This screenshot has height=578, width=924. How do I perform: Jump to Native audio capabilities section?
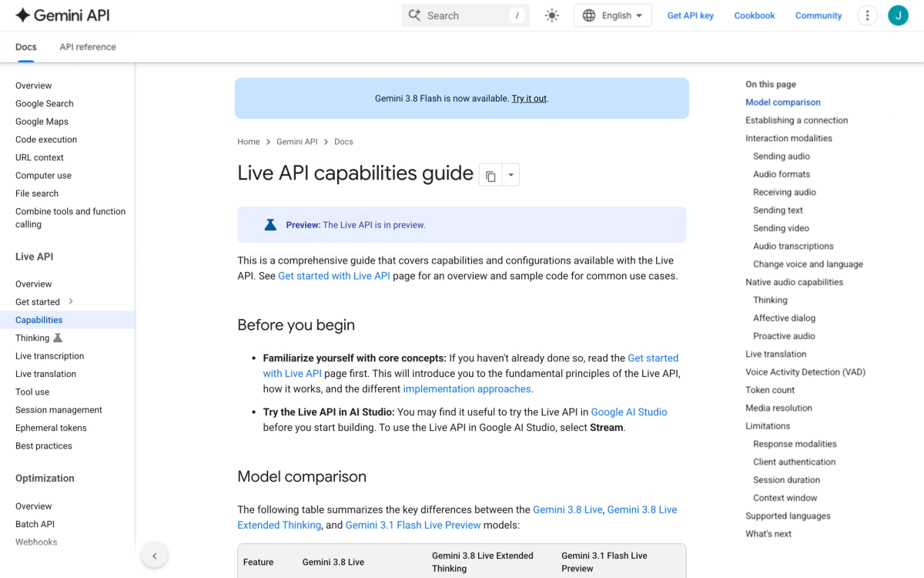tap(794, 282)
